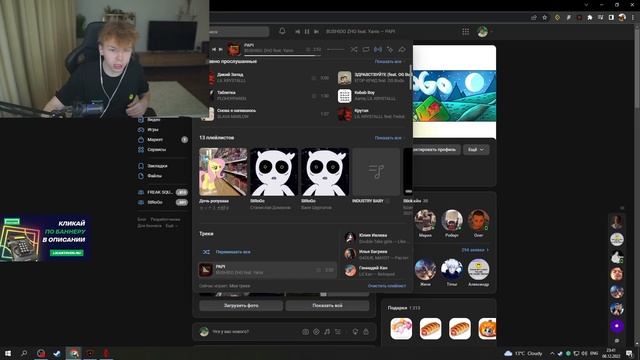Open the profile avatar menu in header

[x=484, y=31]
